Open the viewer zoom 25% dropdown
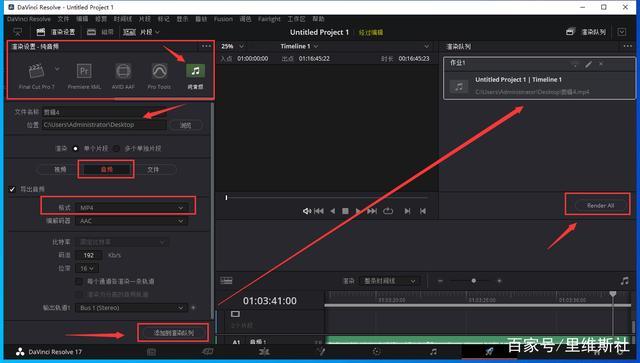This screenshot has width=640, height=363. point(232,46)
